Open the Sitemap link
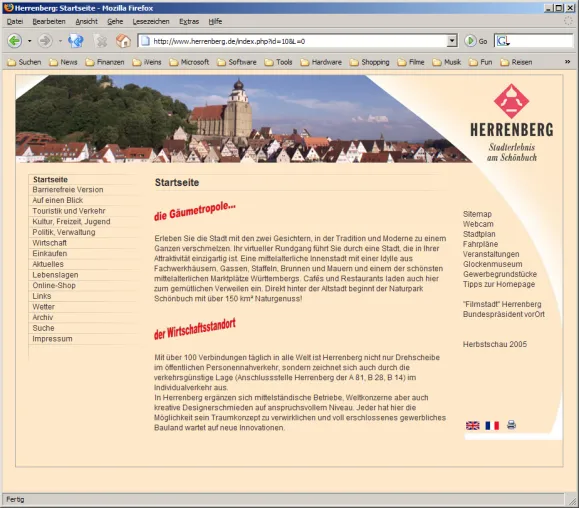Image resolution: width=579 pixels, height=508 pixels. [x=477, y=214]
